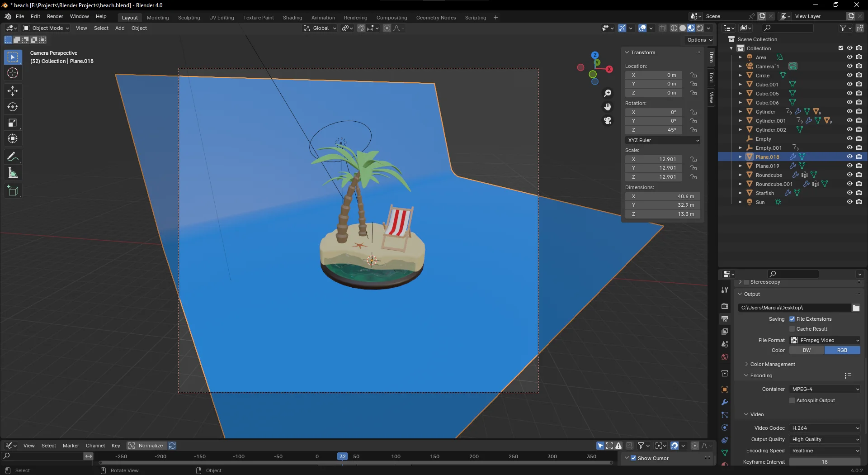Screen dimensions: 868x475
Task: Toggle camera view with the camera icon
Action: click(x=608, y=120)
